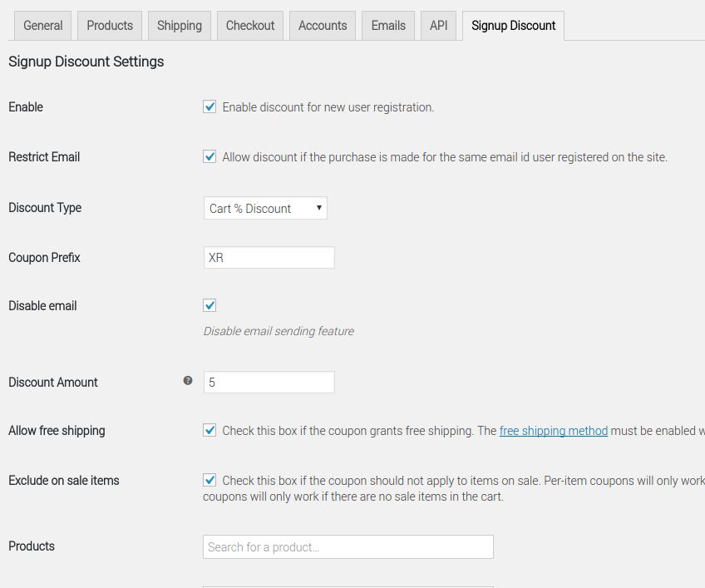The height and width of the screenshot is (588, 705).
Task: Select the Signup Discount tab
Action: click(x=514, y=26)
